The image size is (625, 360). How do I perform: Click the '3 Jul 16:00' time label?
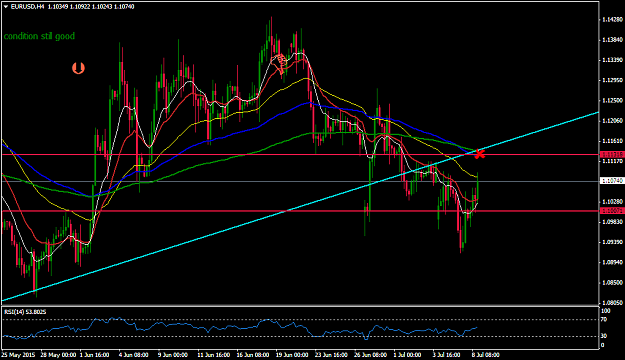pos(446,354)
